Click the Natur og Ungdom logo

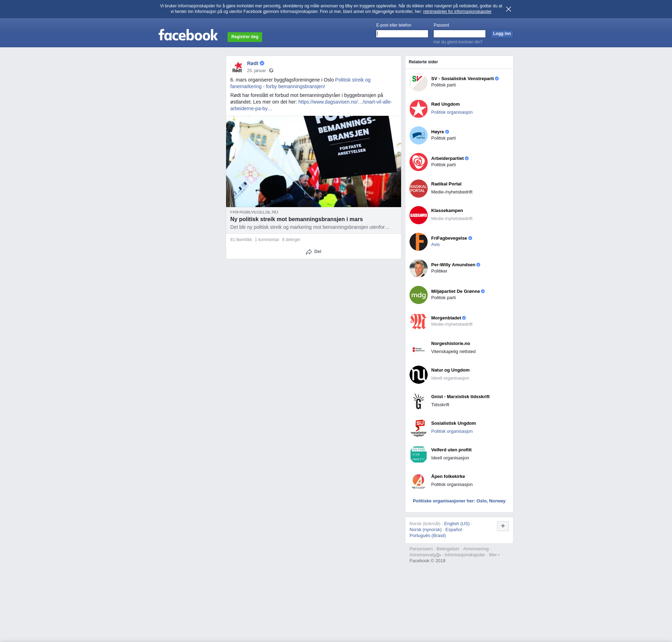click(x=419, y=375)
